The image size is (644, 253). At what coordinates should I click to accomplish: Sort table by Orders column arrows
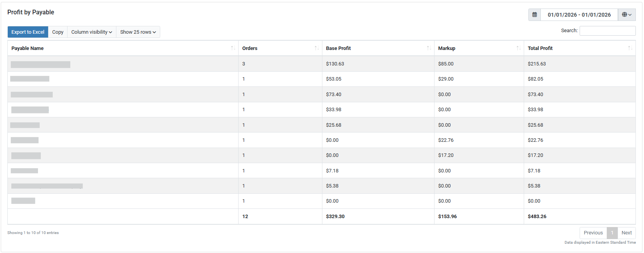pos(317,48)
